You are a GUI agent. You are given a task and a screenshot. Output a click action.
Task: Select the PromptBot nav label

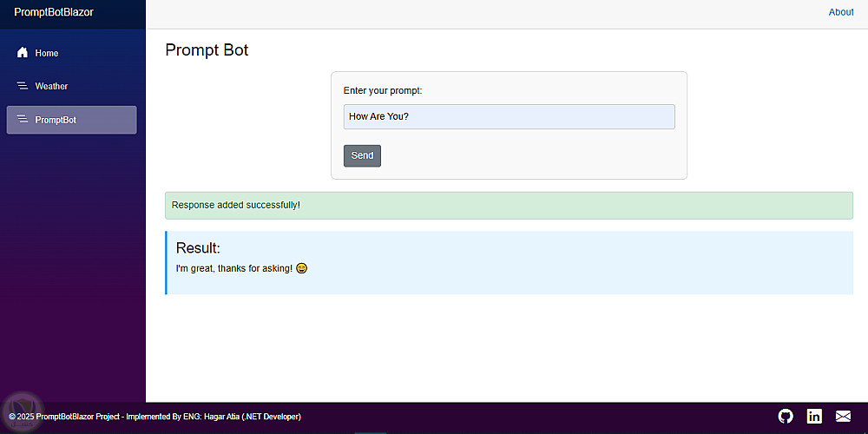[x=56, y=120]
